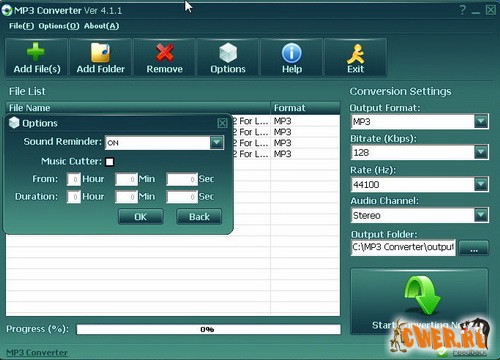Screen dimensions: 500x360
Task: Click the Output Folder path field
Action: 403,247
